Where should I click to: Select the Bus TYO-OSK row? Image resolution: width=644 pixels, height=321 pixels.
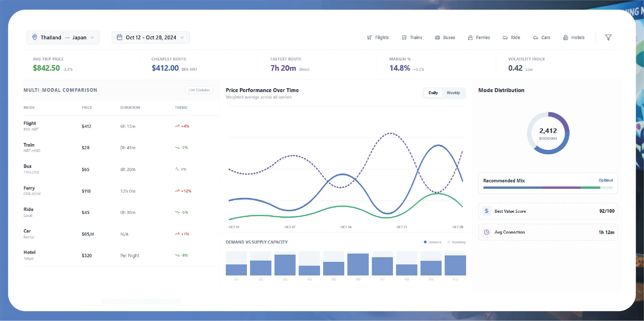pos(121,169)
